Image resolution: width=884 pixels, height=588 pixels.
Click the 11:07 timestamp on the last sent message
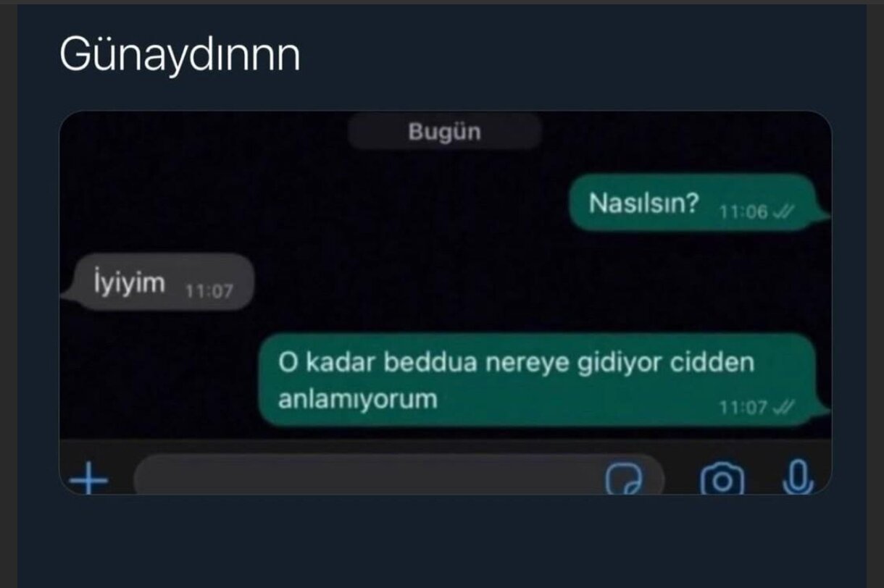743,408
